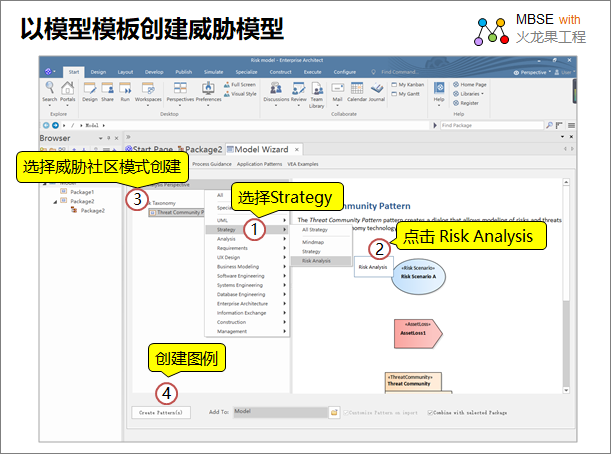Choose Strategy in perspective menu
This screenshot has width=612, height=455.
[x=247, y=230]
